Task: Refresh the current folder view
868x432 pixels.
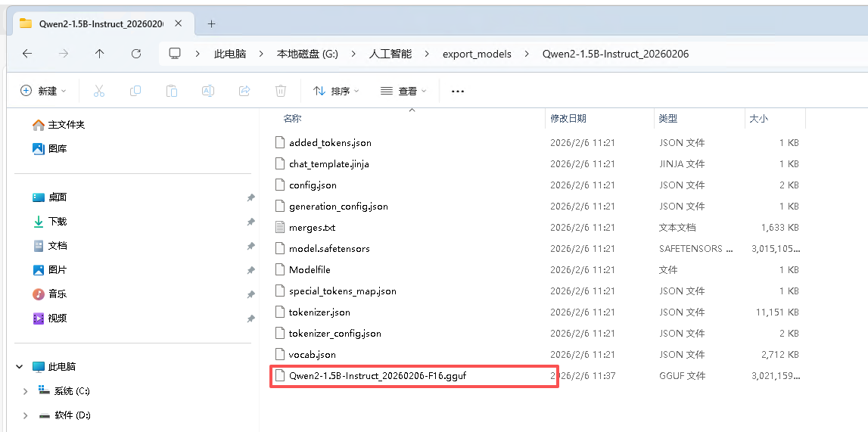Action: pos(136,54)
